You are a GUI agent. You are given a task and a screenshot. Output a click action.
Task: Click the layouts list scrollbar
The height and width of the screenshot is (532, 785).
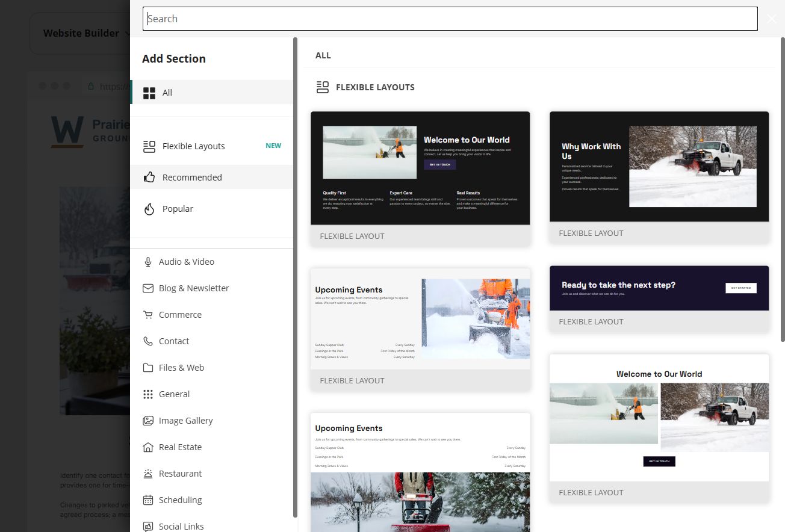pos(783,190)
